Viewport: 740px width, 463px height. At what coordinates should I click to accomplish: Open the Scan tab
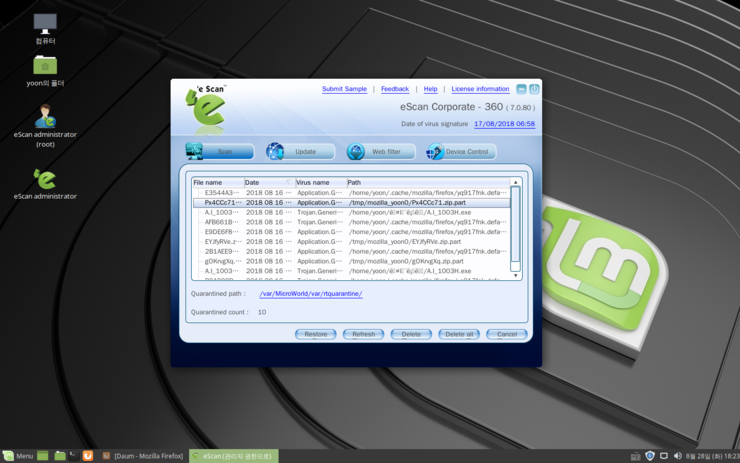coord(220,152)
